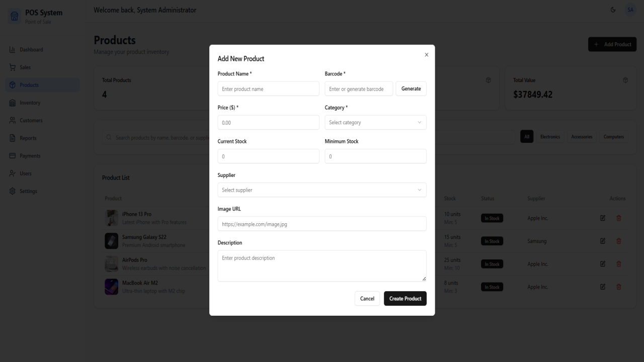644x362 pixels.
Task: Go to Sales in the sidebar
Action: tap(43, 67)
